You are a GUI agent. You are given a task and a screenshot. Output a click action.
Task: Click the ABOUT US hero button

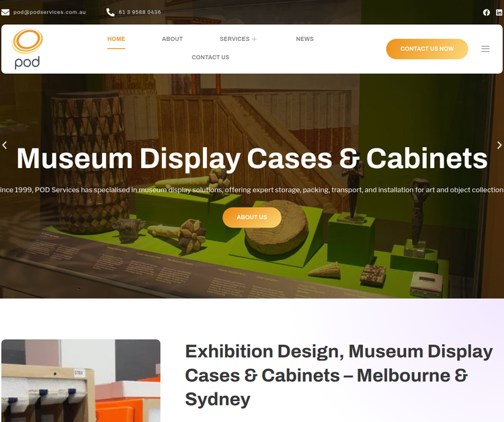252,217
